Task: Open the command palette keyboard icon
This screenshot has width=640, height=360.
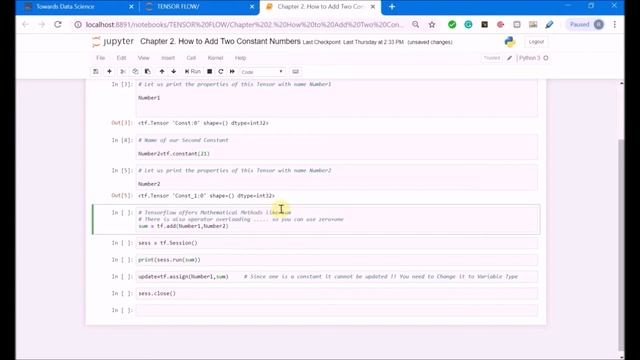Action: pyautogui.click(x=296, y=71)
